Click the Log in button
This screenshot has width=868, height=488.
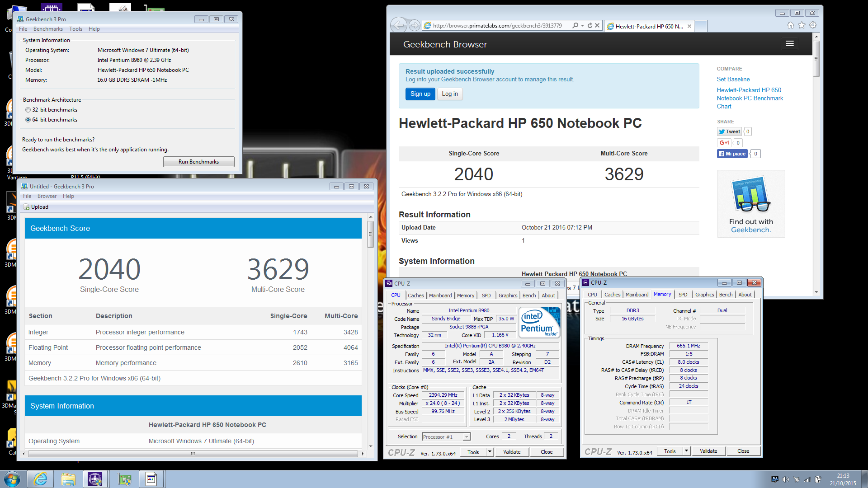[450, 94]
